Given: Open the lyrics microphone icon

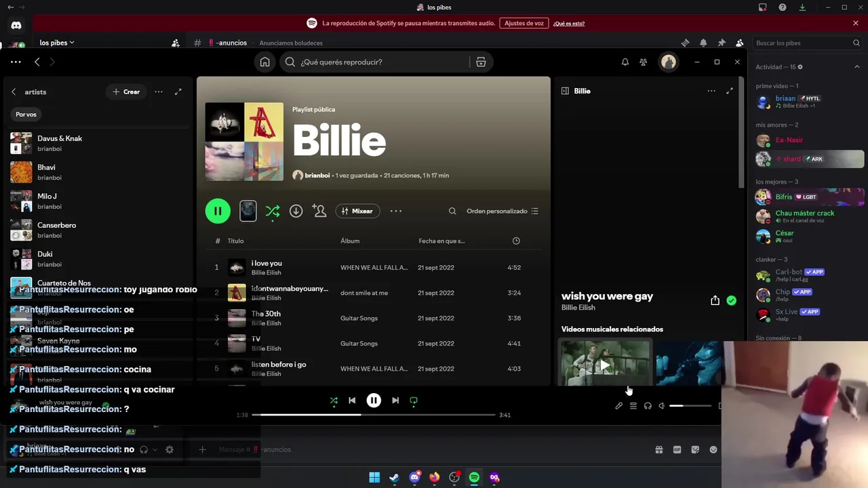Looking at the screenshot, I should (618, 405).
